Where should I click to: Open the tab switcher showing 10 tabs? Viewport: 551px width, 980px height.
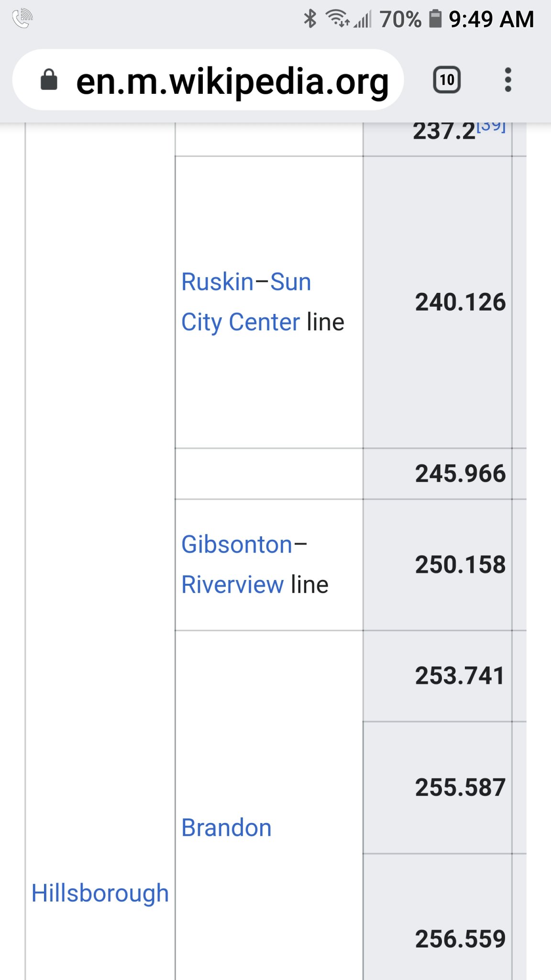pos(447,79)
